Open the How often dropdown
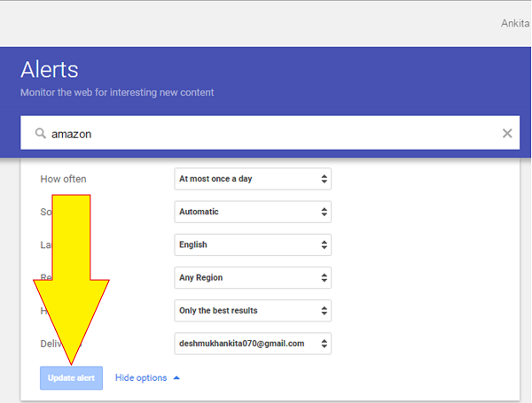The width and height of the screenshot is (532, 403). pyautogui.click(x=253, y=179)
